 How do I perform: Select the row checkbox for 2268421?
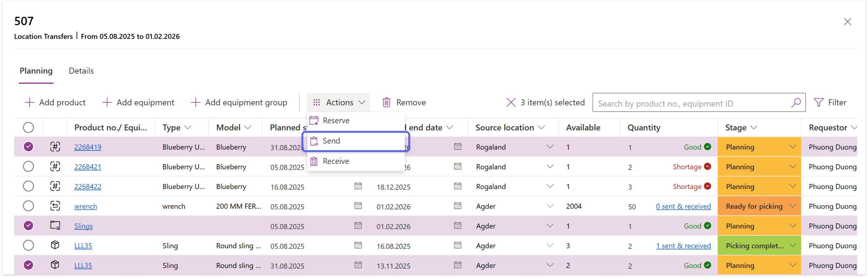[28, 166]
